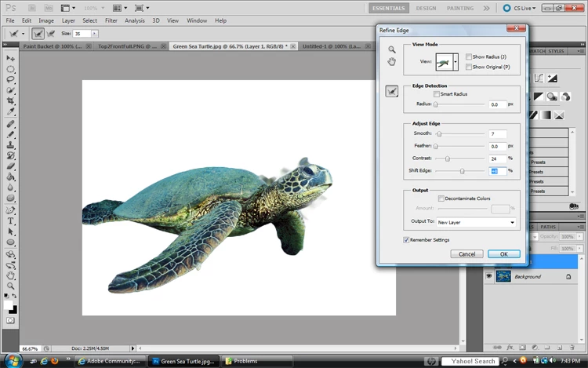Check the Smart Radius option
This screenshot has width=588, height=368.
(437, 94)
